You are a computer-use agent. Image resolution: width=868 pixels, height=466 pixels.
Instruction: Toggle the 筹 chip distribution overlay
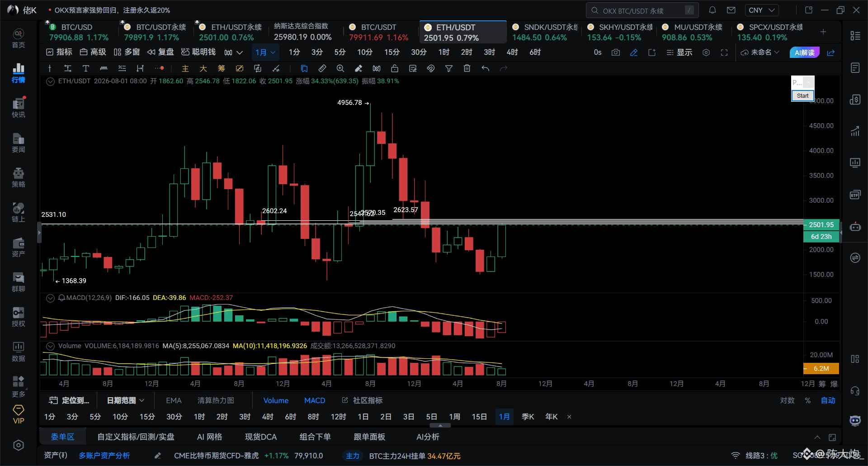(221, 68)
